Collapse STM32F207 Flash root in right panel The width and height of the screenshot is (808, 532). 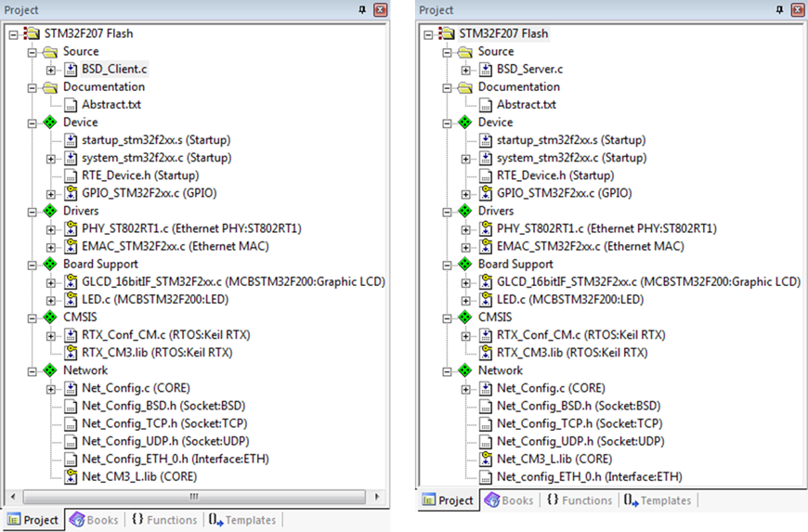pos(428,34)
